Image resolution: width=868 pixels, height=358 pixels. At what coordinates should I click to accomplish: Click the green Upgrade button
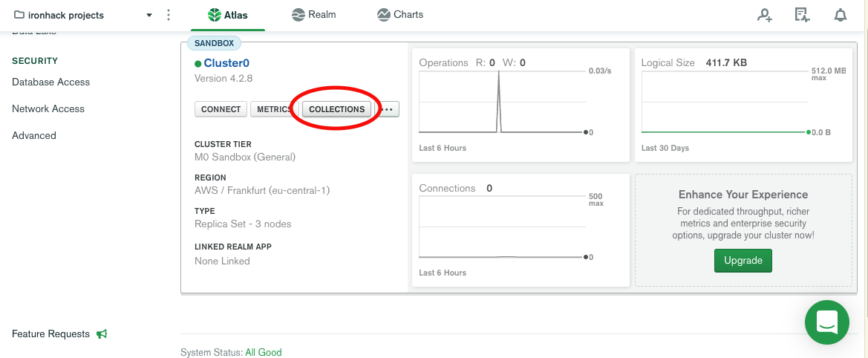(743, 261)
